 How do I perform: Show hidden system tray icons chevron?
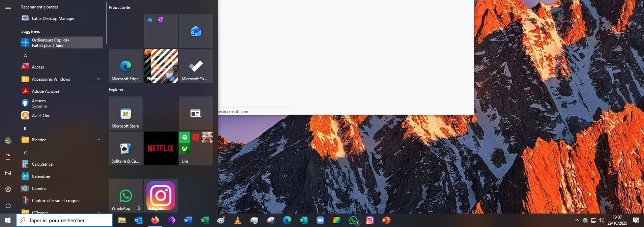tap(577, 220)
